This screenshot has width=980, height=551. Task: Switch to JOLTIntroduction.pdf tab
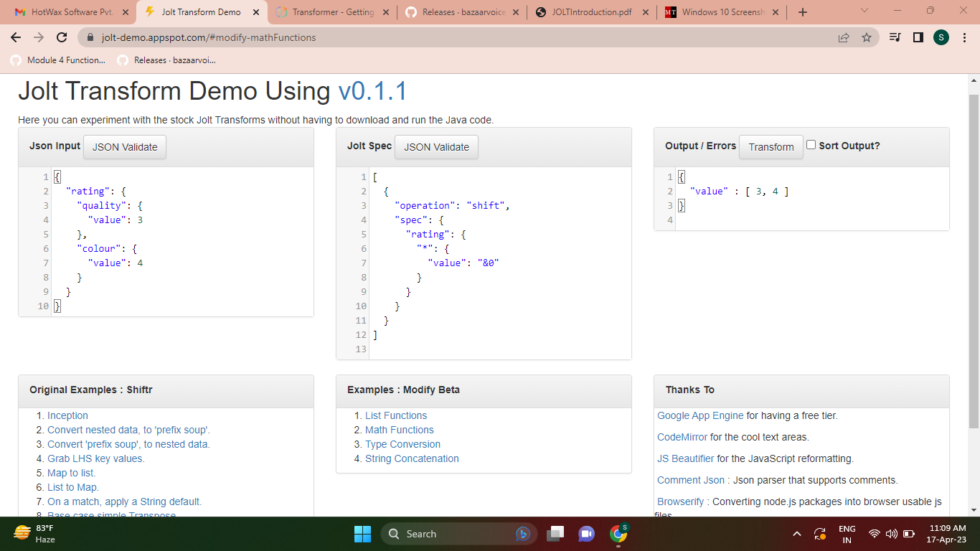click(x=591, y=12)
